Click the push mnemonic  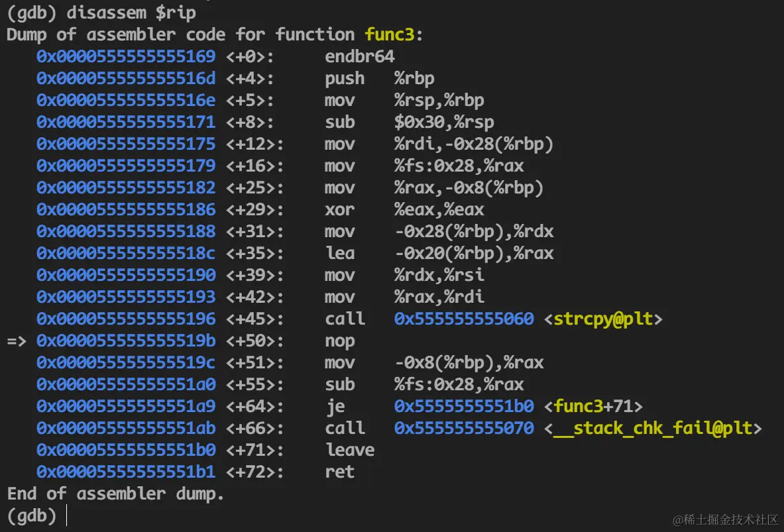(345, 78)
